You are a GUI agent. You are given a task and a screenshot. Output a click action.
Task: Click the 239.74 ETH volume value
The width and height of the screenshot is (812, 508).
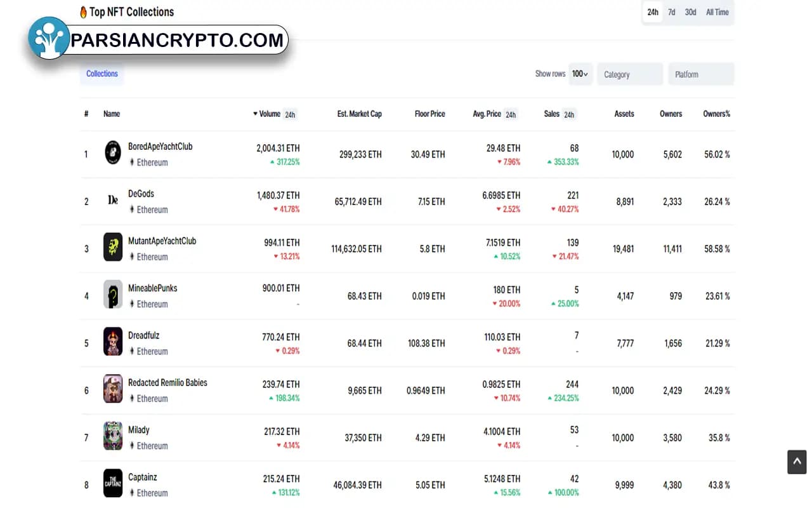pyautogui.click(x=282, y=385)
